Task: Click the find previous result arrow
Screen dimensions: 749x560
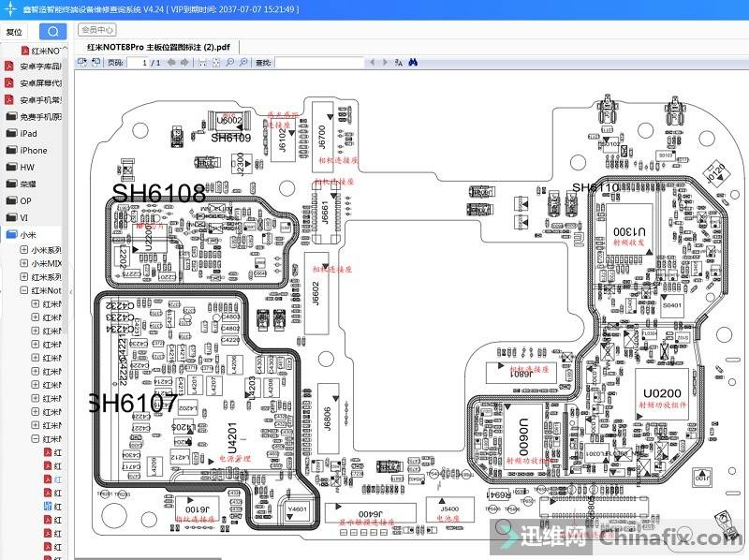Action: 373,63
